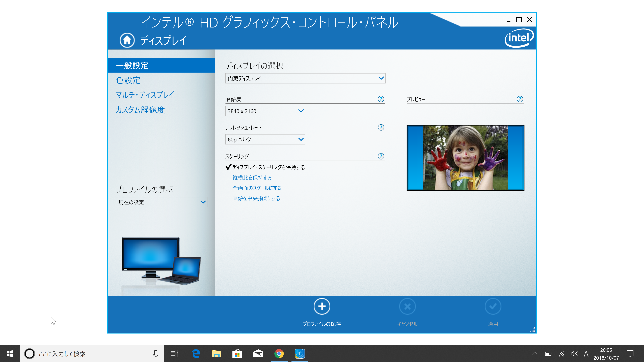Click the Intel logo in header
The width and height of the screenshot is (644, 362).
[x=519, y=38]
